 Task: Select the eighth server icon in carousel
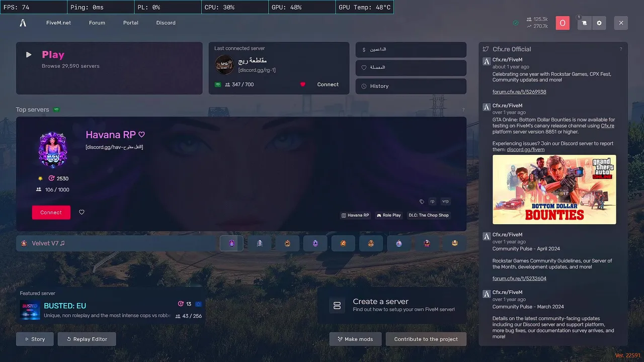pyautogui.click(x=427, y=243)
